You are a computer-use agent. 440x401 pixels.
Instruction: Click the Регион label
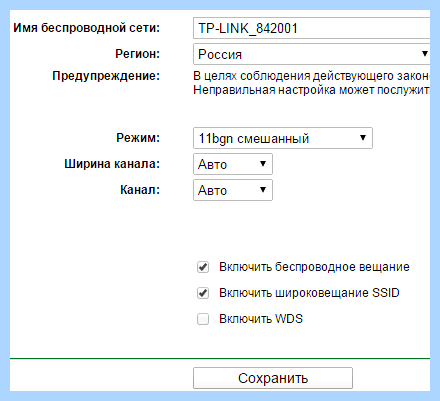point(137,54)
